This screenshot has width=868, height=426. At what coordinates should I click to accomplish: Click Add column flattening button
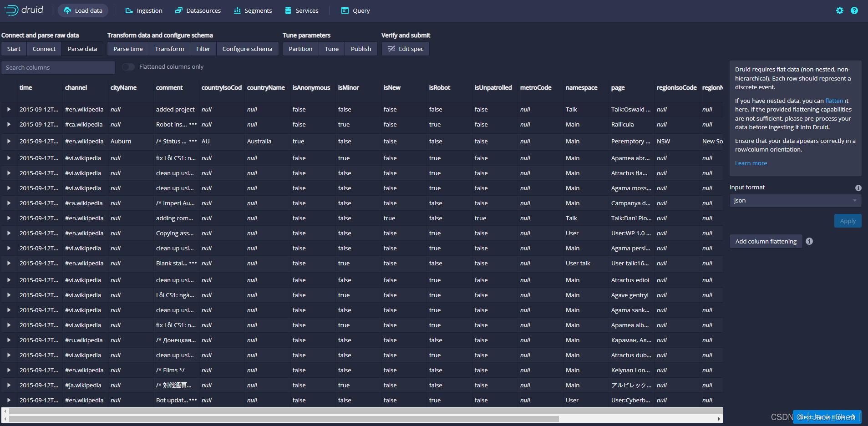coord(766,241)
